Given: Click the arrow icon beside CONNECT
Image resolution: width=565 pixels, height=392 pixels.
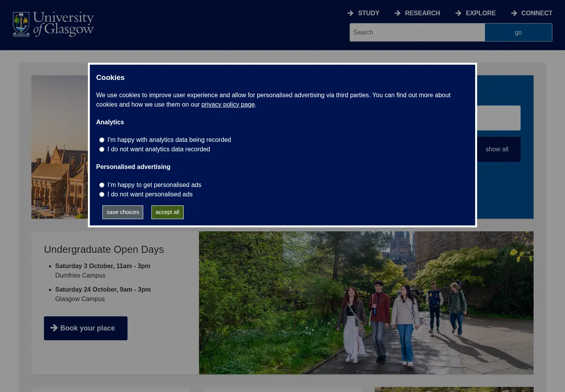Looking at the screenshot, I should [x=514, y=13].
